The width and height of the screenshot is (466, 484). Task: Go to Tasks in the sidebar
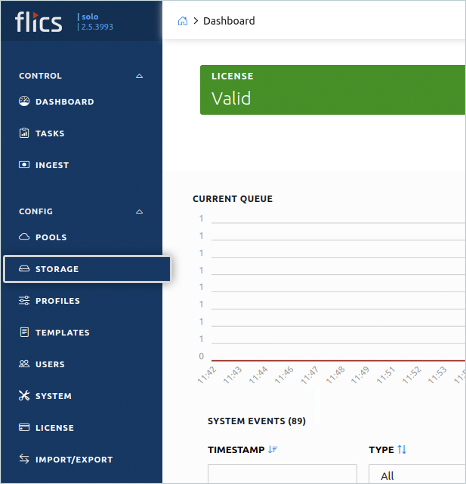pyautogui.click(x=50, y=133)
